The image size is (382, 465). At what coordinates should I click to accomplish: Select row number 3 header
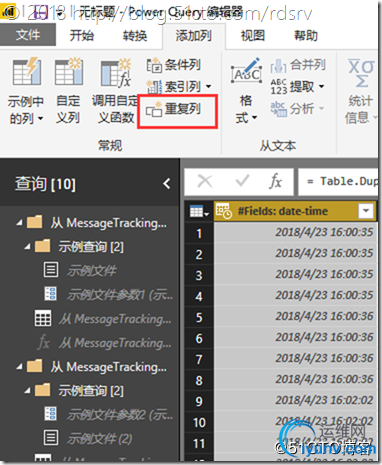(199, 275)
